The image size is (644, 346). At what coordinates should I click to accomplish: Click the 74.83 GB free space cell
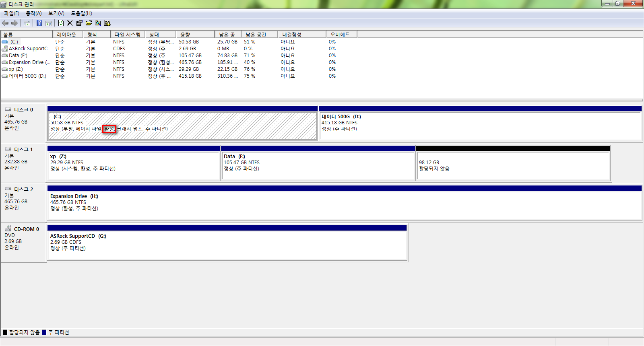(x=227, y=56)
